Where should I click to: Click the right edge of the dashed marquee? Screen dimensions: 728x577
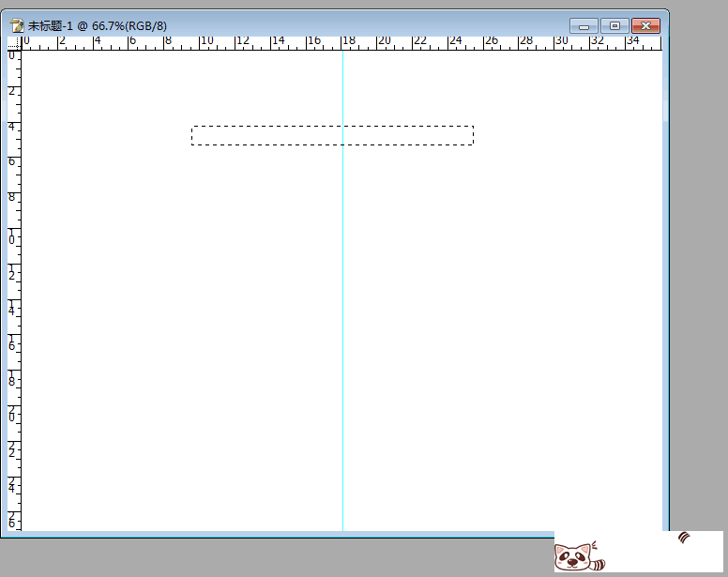[473, 135]
